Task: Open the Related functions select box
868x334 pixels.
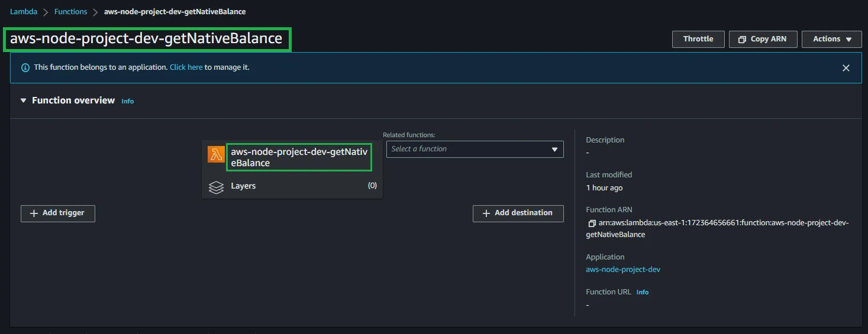Action: coord(475,149)
